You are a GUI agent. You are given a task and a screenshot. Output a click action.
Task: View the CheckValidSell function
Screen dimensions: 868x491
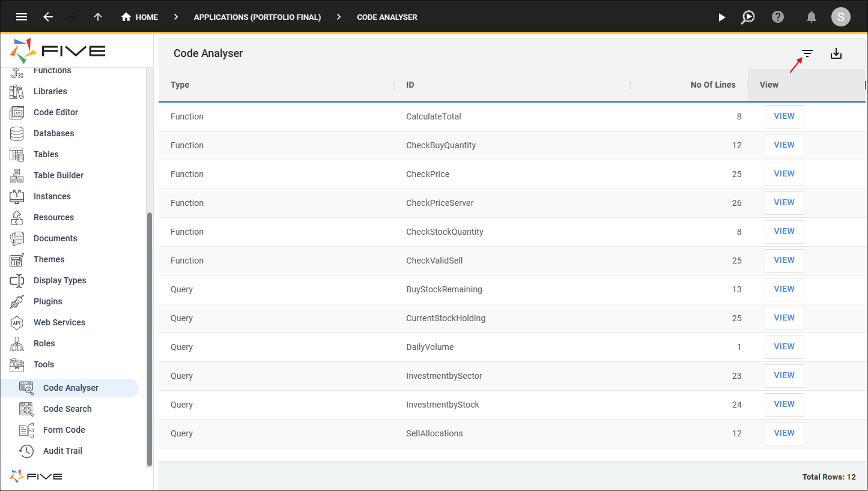click(784, 261)
